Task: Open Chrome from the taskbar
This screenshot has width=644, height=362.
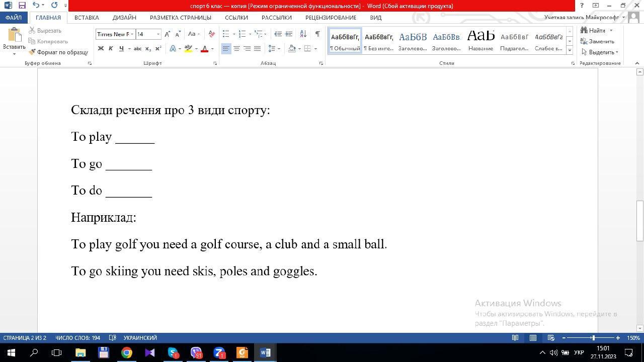Action: (x=127, y=353)
